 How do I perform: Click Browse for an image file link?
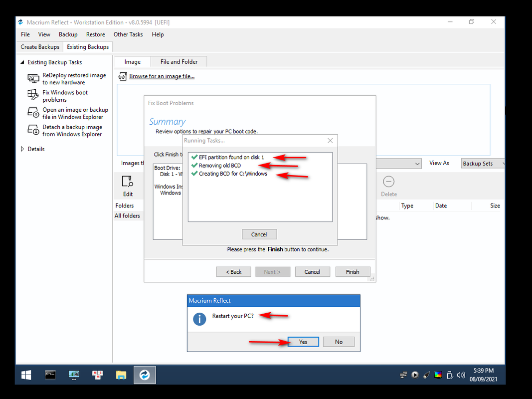coord(162,76)
